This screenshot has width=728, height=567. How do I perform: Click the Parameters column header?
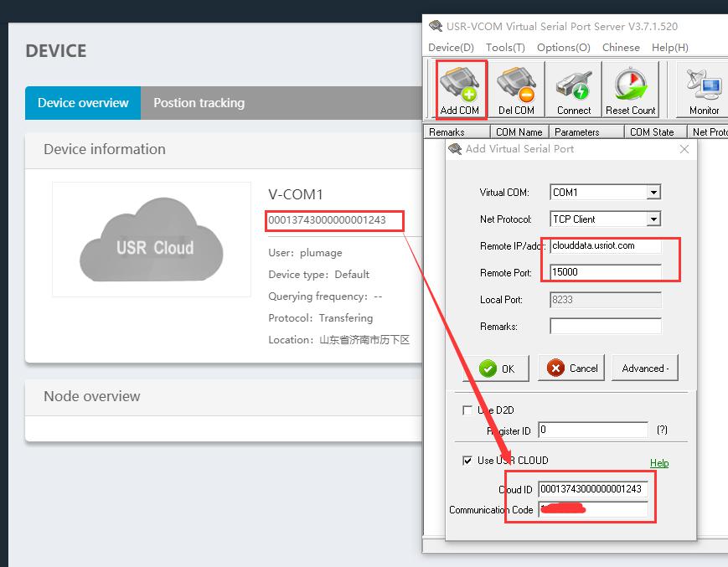(586, 132)
